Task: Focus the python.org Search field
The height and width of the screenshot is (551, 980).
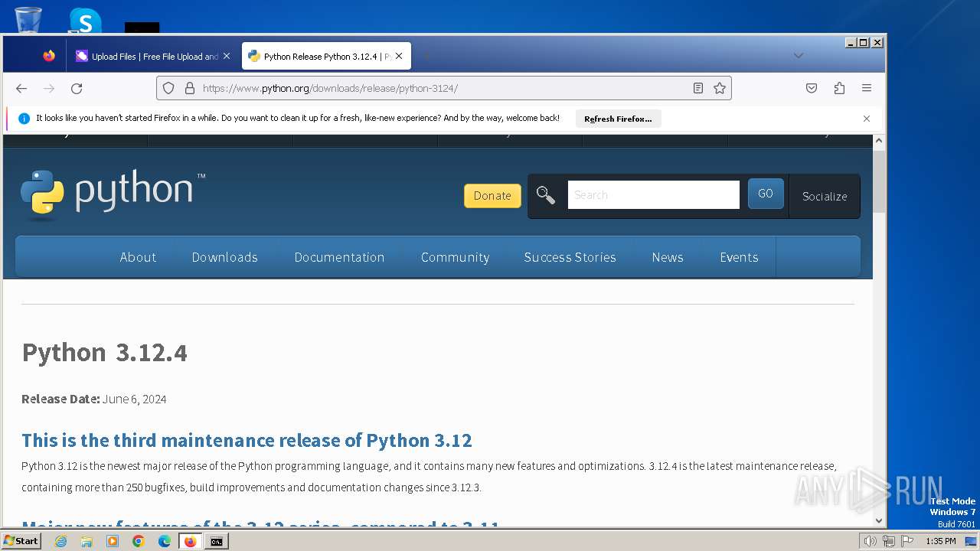Action: [654, 195]
